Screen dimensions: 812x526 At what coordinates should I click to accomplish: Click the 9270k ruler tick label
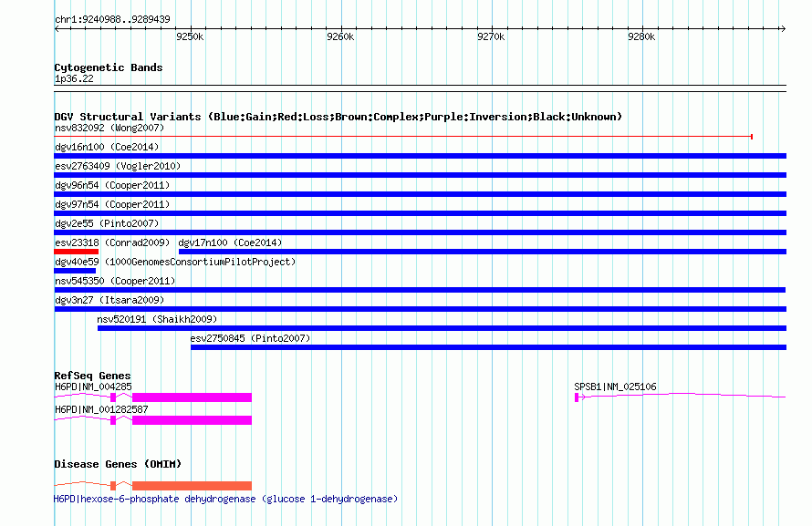tap(491, 36)
